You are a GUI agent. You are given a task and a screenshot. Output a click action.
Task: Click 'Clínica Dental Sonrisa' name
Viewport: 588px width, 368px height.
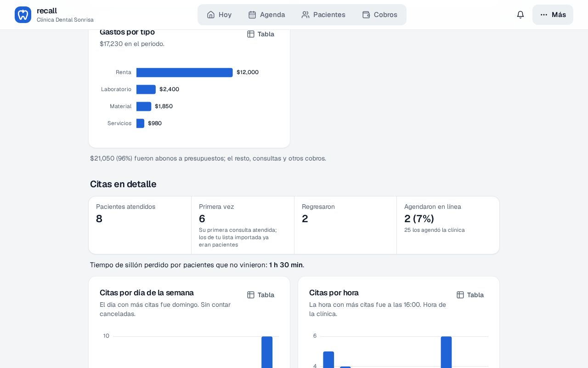65,20
